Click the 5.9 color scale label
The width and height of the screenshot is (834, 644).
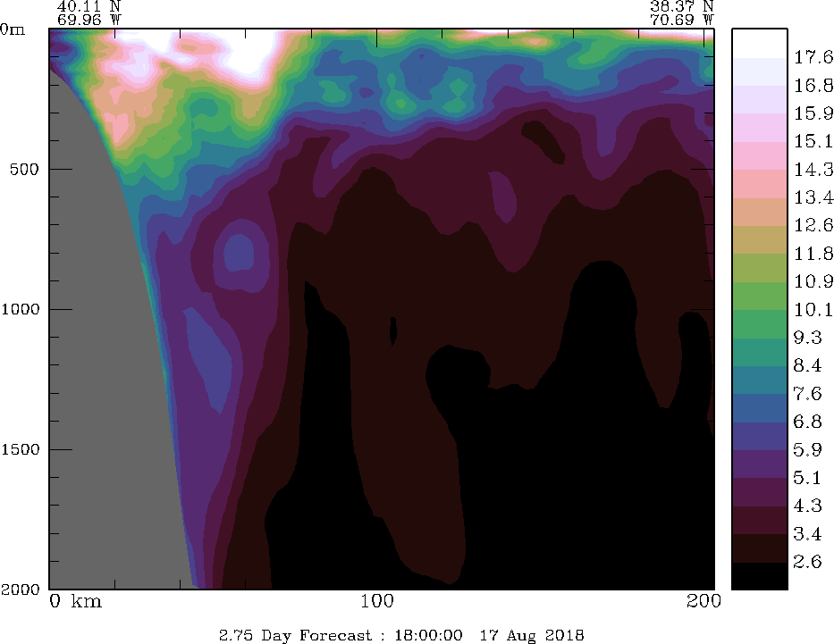click(807, 450)
